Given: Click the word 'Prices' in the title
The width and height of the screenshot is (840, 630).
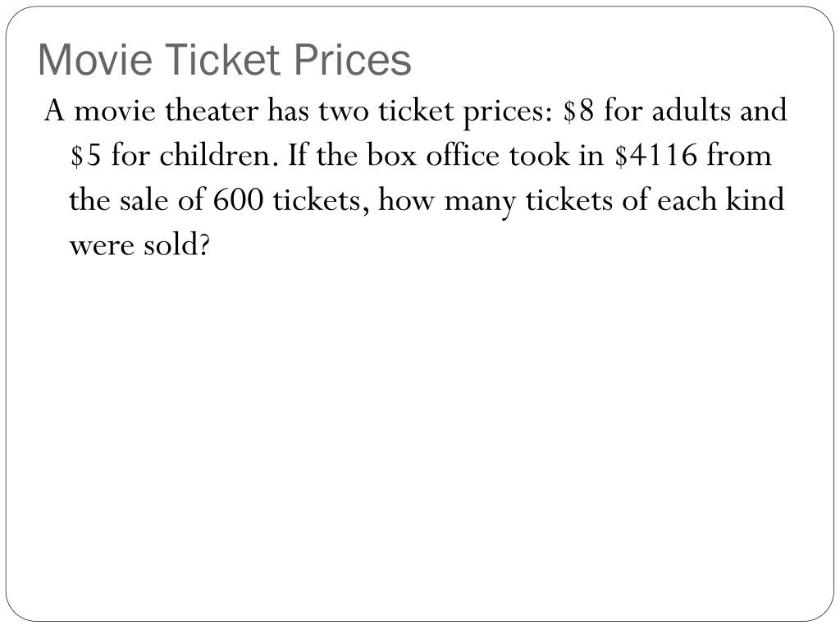Looking at the screenshot, I should [x=353, y=59].
